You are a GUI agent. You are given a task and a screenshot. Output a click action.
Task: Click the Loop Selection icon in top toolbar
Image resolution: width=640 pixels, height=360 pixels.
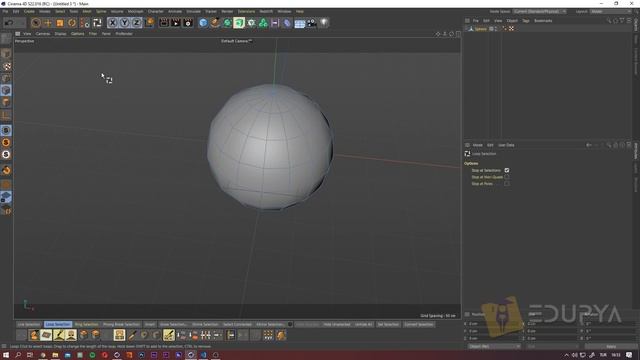click(x=97, y=23)
